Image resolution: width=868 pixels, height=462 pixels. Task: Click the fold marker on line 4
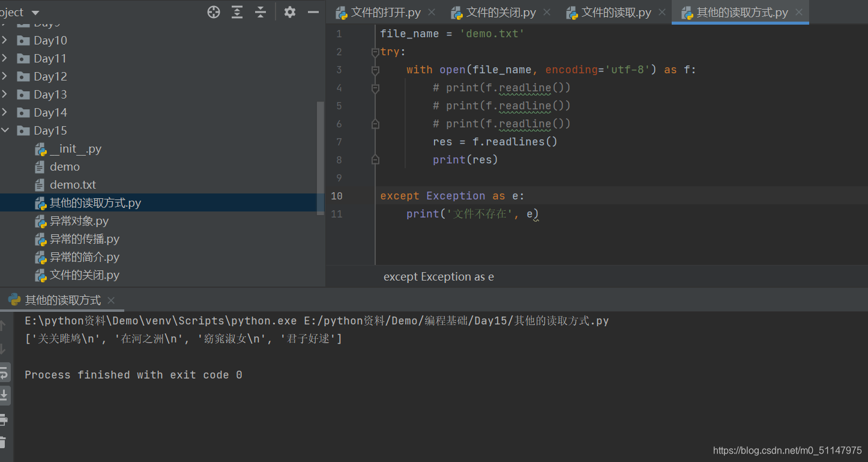pos(375,88)
